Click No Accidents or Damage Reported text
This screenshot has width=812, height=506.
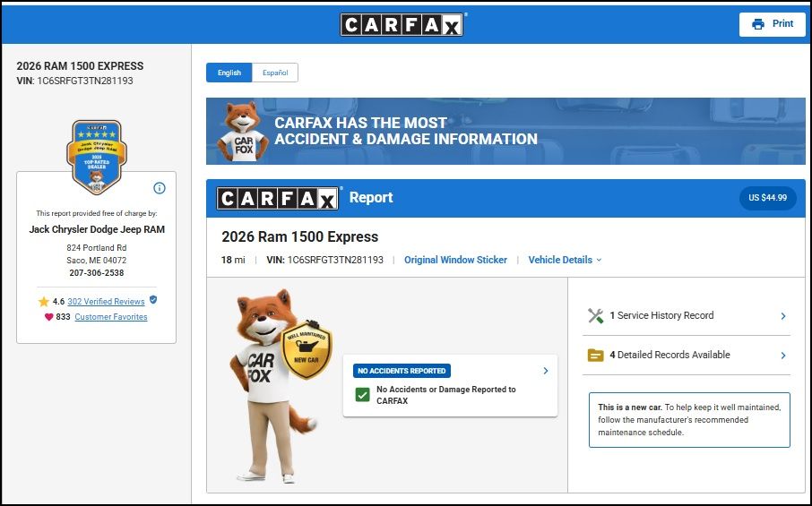coord(445,395)
